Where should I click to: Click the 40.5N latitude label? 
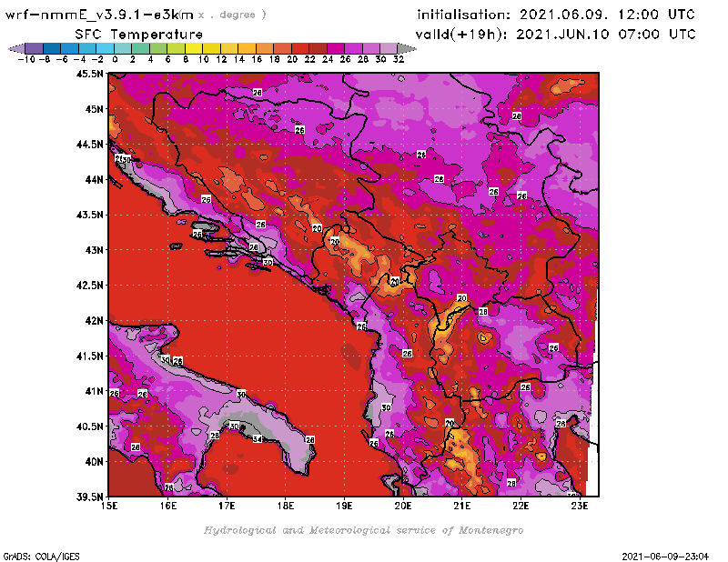(89, 427)
